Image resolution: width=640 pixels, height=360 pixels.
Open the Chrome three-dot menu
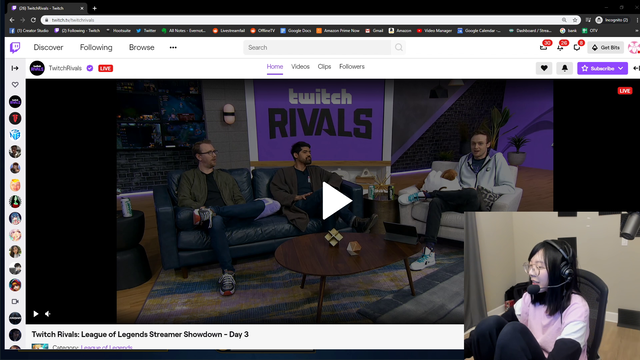click(x=637, y=20)
